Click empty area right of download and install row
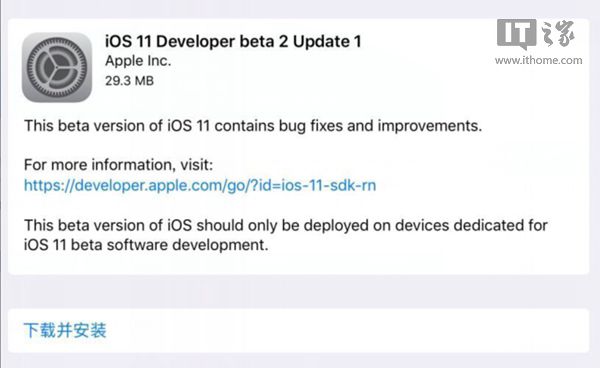Screen dimensions: 600x368 344,331
